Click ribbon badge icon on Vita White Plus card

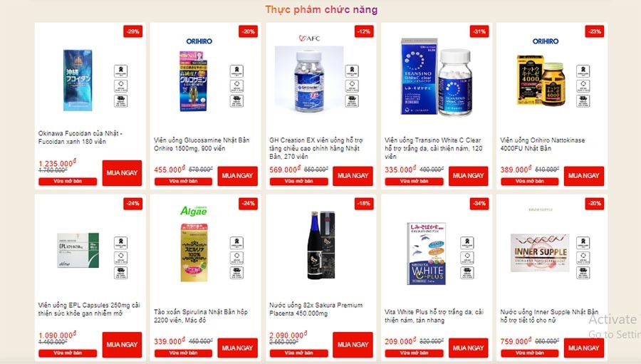coord(467,242)
